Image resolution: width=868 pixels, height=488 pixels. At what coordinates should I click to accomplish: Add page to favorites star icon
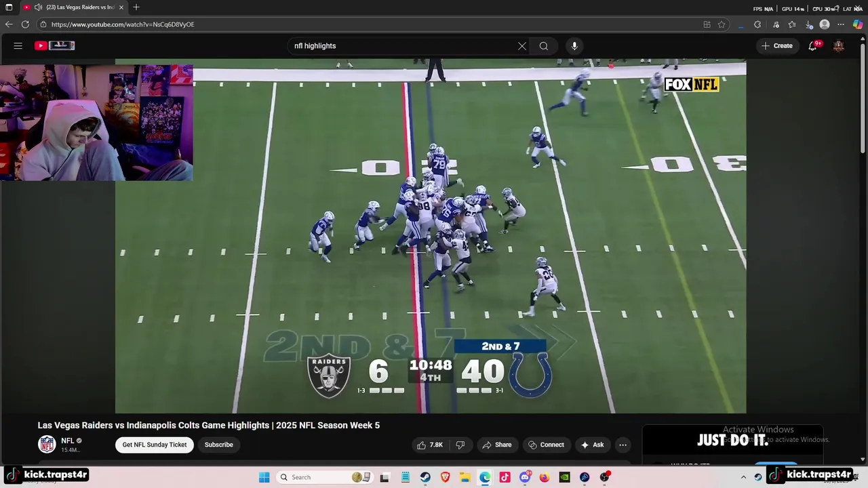(722, 24)
